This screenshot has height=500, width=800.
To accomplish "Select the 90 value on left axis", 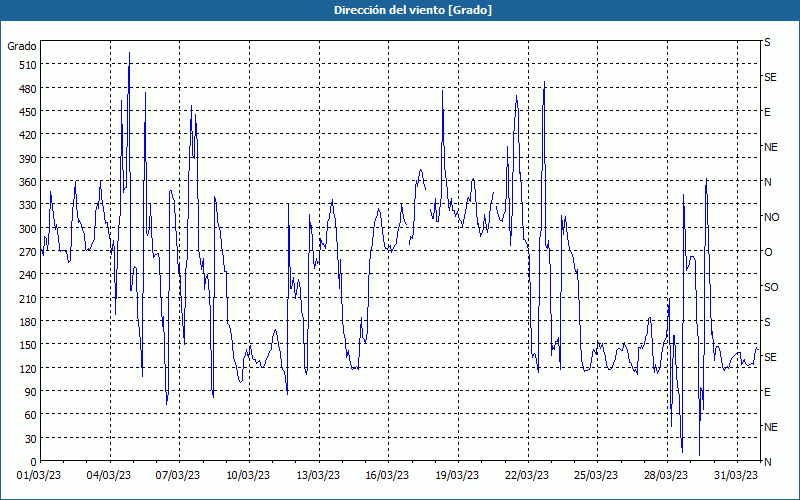I will tap(30, 392).
